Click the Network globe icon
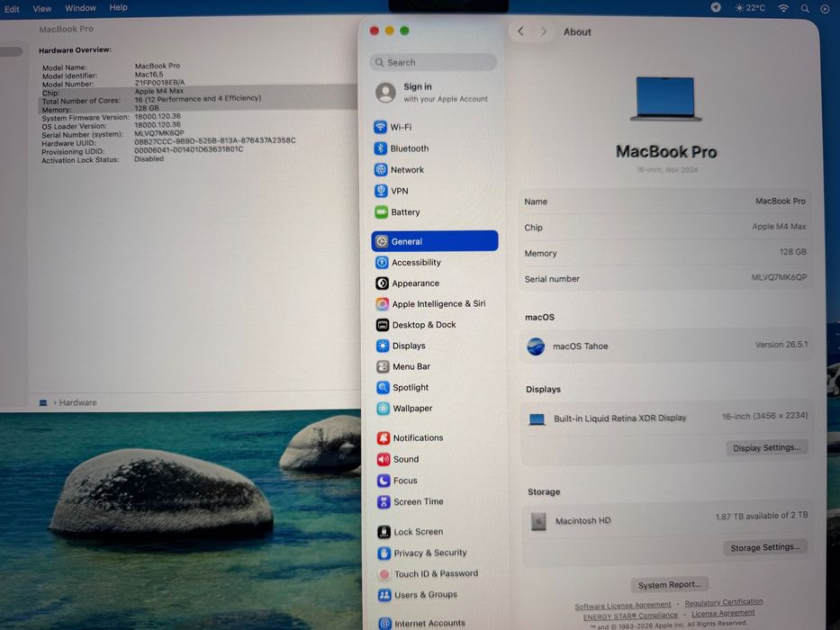 coord(380,170)
